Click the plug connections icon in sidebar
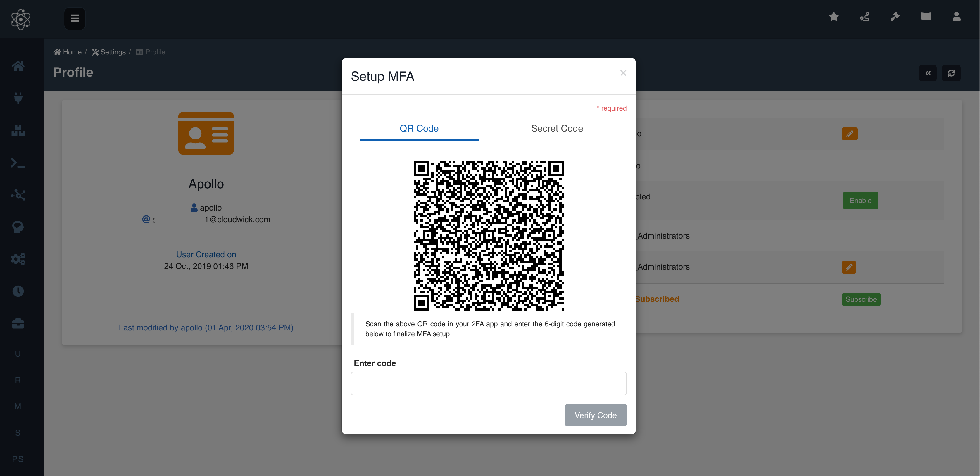Image resolution: width=980 pixels, height=476 pixels. 18,98
